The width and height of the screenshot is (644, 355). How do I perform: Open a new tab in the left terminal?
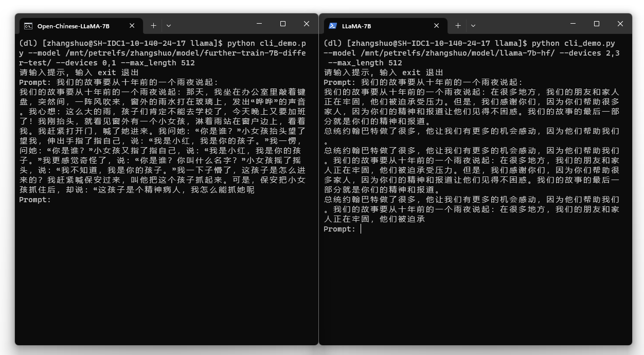coord(153,25)
